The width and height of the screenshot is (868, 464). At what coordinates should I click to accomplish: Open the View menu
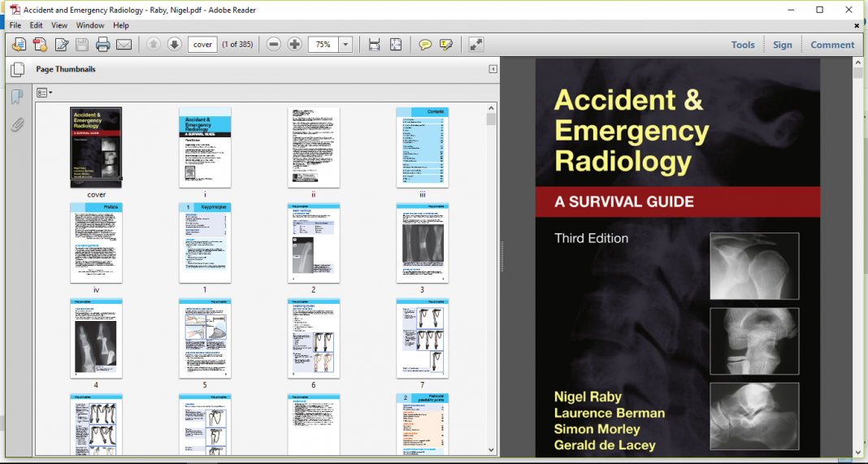pyautogui.click(x=59, y=25)
